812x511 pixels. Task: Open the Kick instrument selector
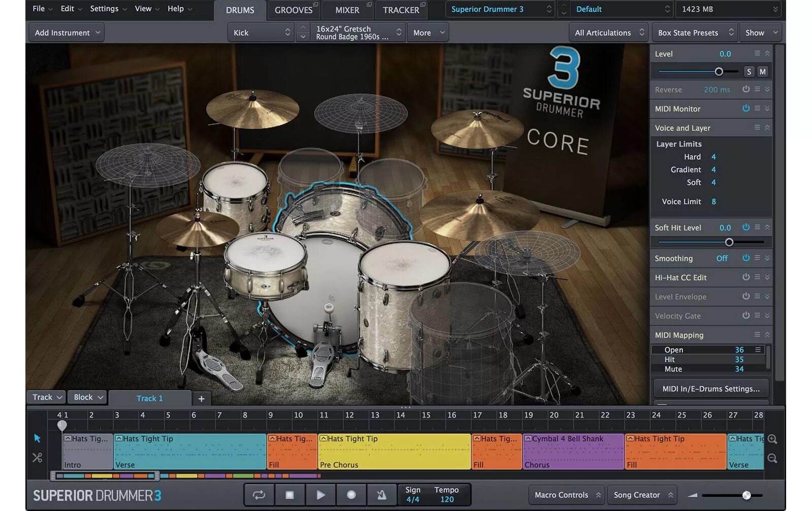pyautogui.click(x=261, y=32)
